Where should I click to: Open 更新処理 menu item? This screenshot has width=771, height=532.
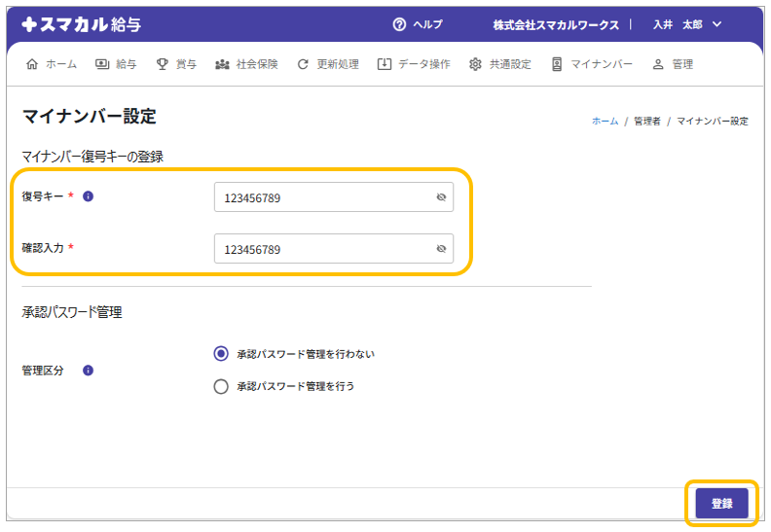(328, 64)
